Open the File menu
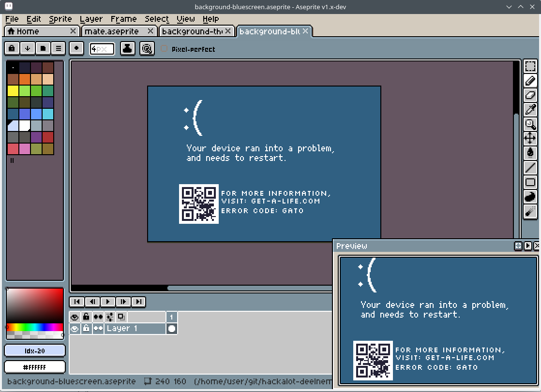This screenshot has height=392, width=541. (12, 19)
